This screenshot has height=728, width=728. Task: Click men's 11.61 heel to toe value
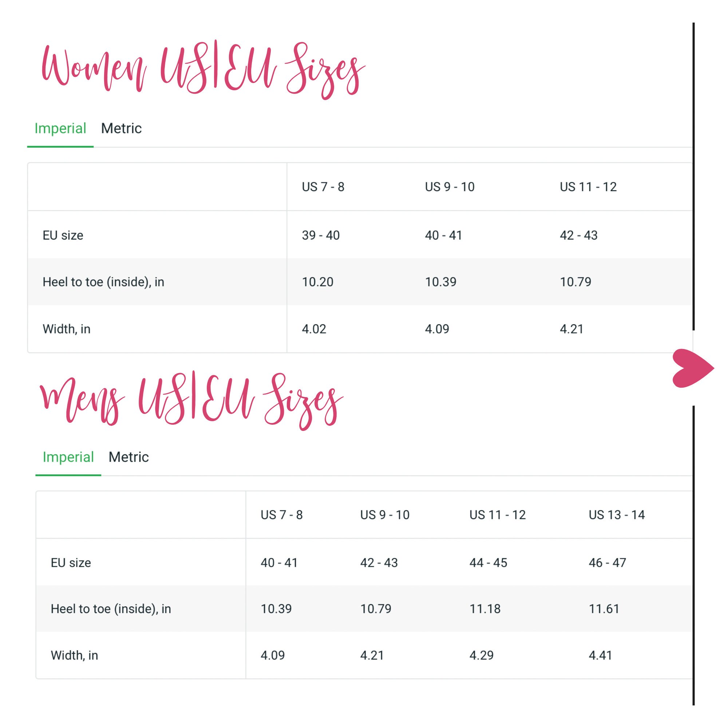tap(604, 609)
